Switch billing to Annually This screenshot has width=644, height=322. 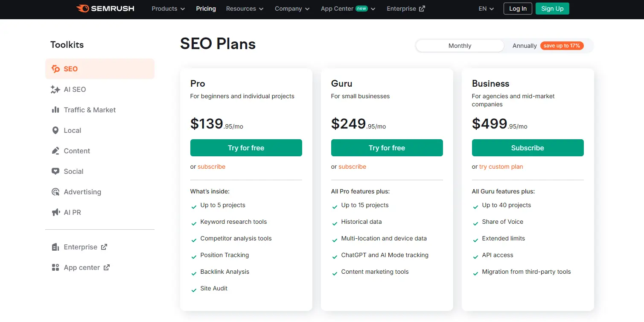click(525, 46)
